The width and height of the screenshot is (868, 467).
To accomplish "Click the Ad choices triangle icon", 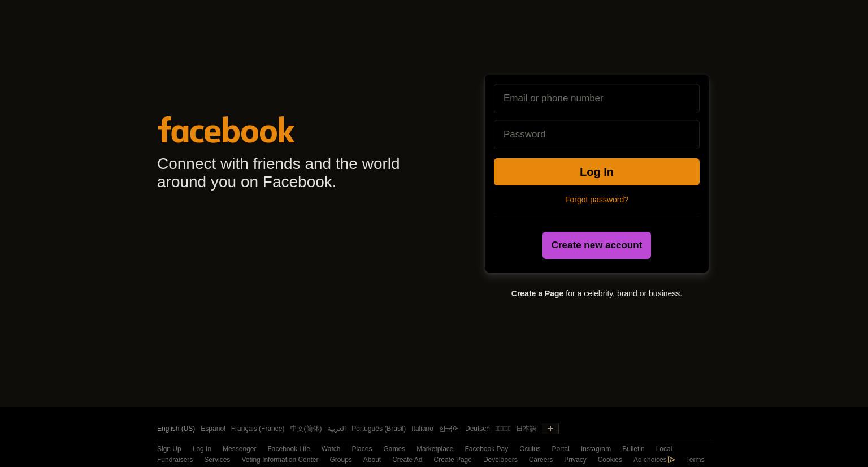I will (x=671, y=460).
